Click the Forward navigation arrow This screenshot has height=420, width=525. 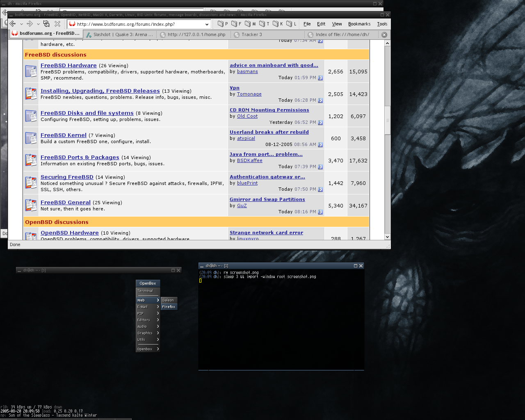pos(30,24)
